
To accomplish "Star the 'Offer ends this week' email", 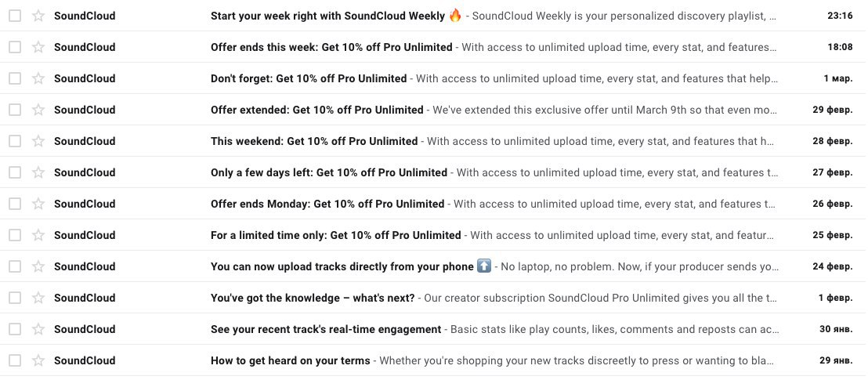I will tap(38, 47).
